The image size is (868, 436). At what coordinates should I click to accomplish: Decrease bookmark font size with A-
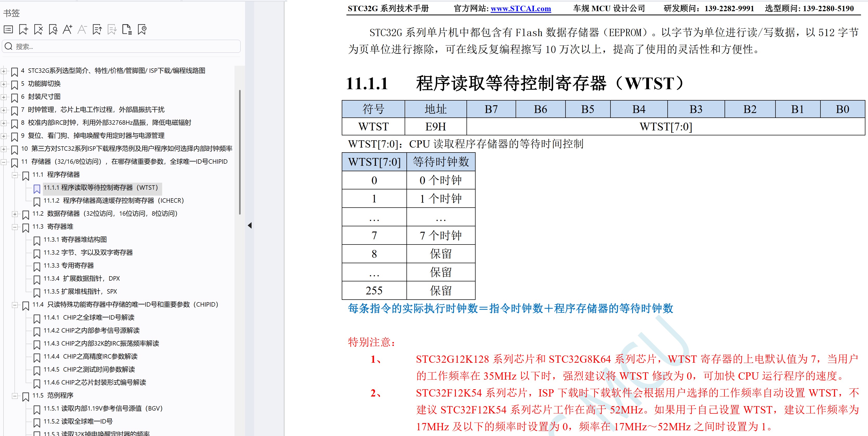[x=82, y=30]
